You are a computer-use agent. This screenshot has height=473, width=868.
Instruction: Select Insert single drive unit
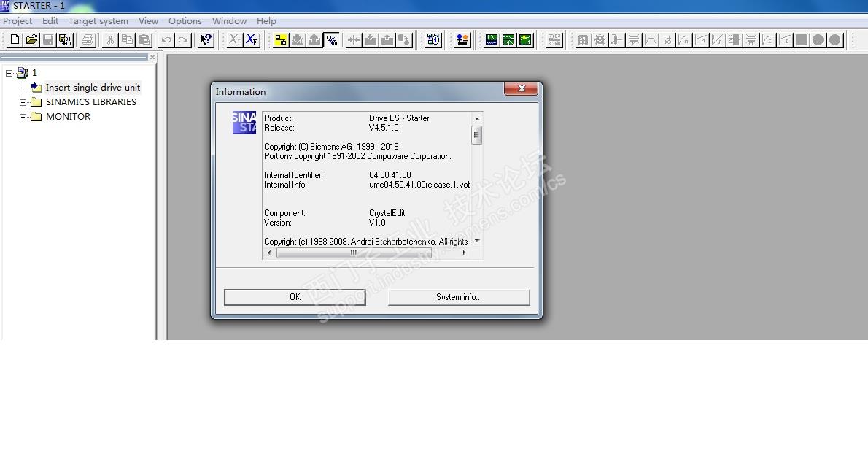93,88
